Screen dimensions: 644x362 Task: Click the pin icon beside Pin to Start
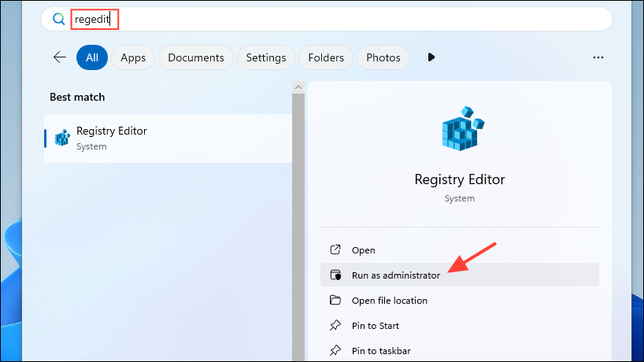click(335, 326)
